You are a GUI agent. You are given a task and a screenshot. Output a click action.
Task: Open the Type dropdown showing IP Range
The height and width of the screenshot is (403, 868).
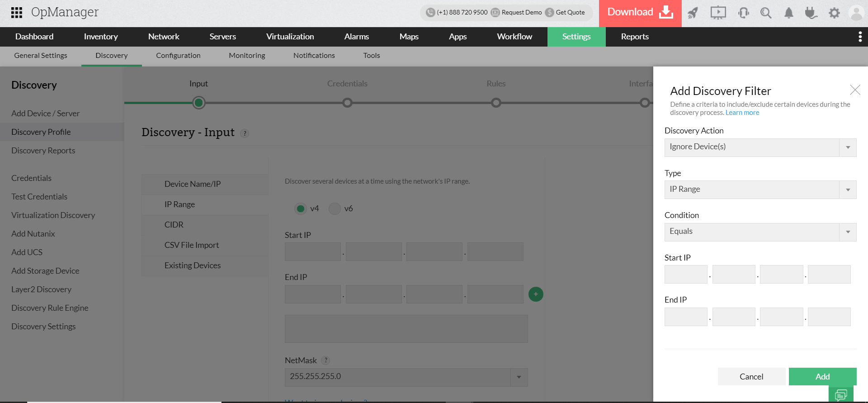click(x=760, y=190)
